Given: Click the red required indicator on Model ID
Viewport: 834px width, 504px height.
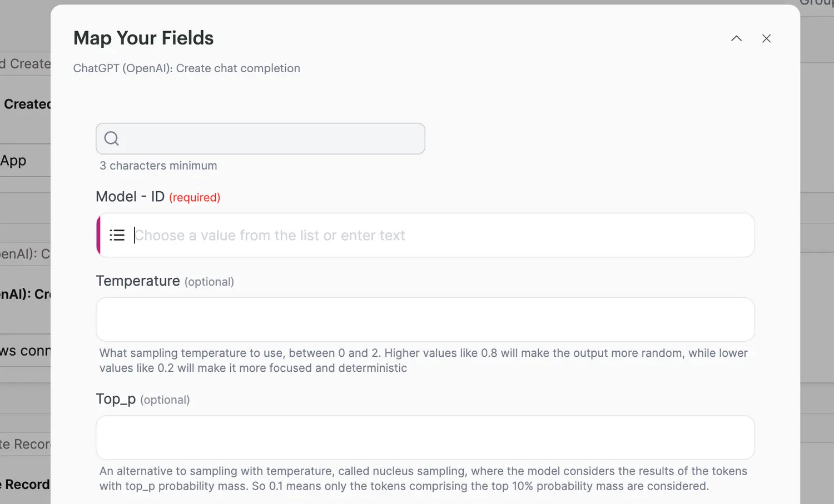Looking at the screenshot, I should [194, 197].
